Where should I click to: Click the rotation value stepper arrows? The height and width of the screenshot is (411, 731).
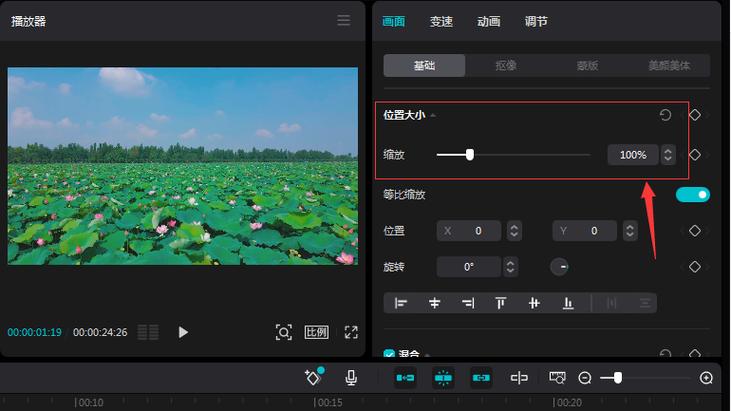[x=510, y=267]
